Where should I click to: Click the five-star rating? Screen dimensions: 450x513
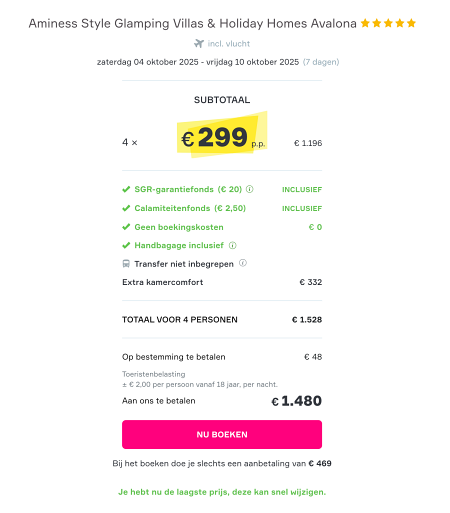click(x=388, y=23)
